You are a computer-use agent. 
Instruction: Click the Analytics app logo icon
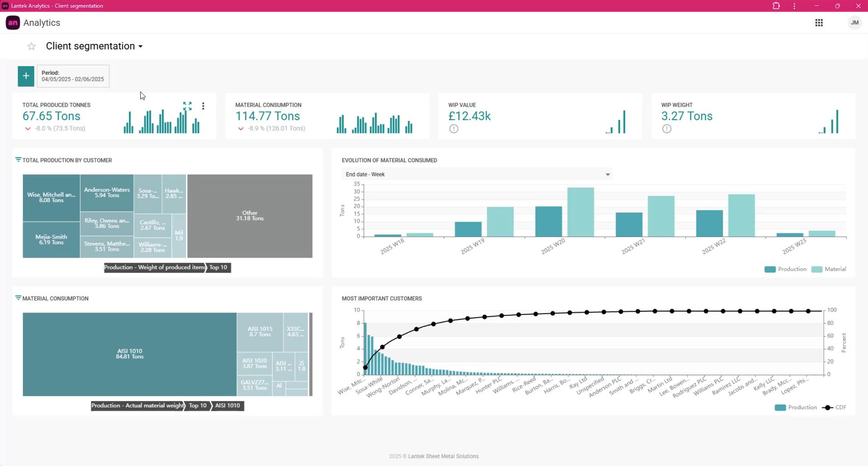click(x=13, y=23)
